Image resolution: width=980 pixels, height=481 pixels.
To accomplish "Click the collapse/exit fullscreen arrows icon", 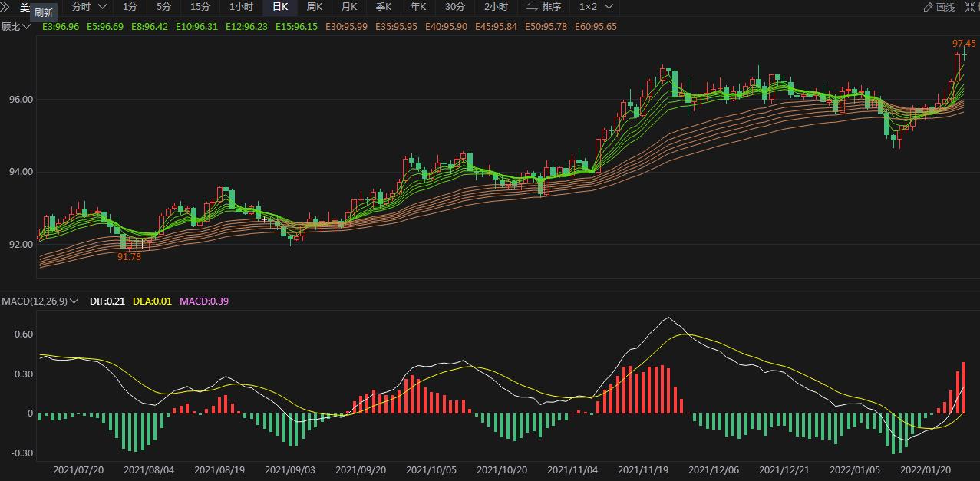I will pos(969,7).
